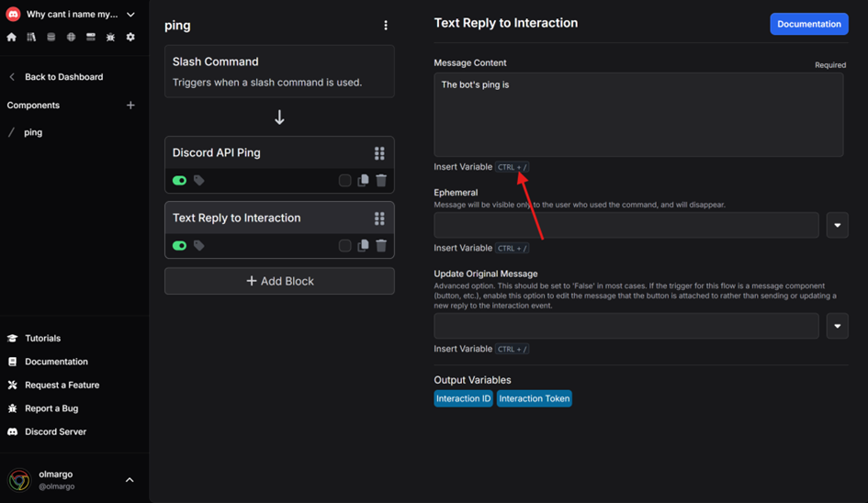Image resolution: width=868 pixels, height=503 pixels.
Task: Insert Variable under Message Content
Action: [481, 166]
